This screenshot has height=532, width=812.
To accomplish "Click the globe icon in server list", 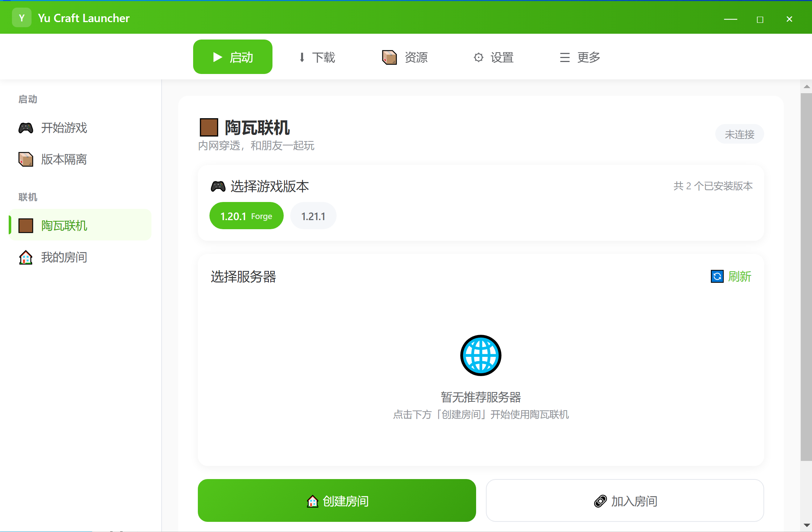I will 480,355.
